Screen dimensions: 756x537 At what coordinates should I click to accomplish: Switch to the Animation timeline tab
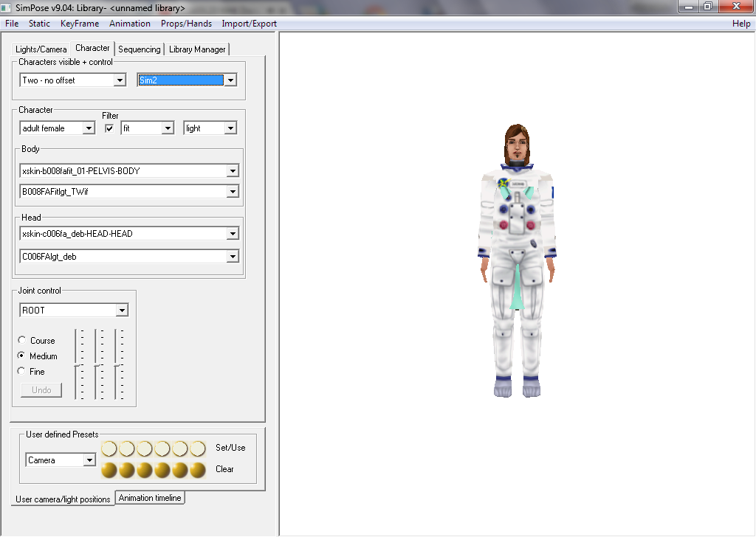(x=150, y=498)
